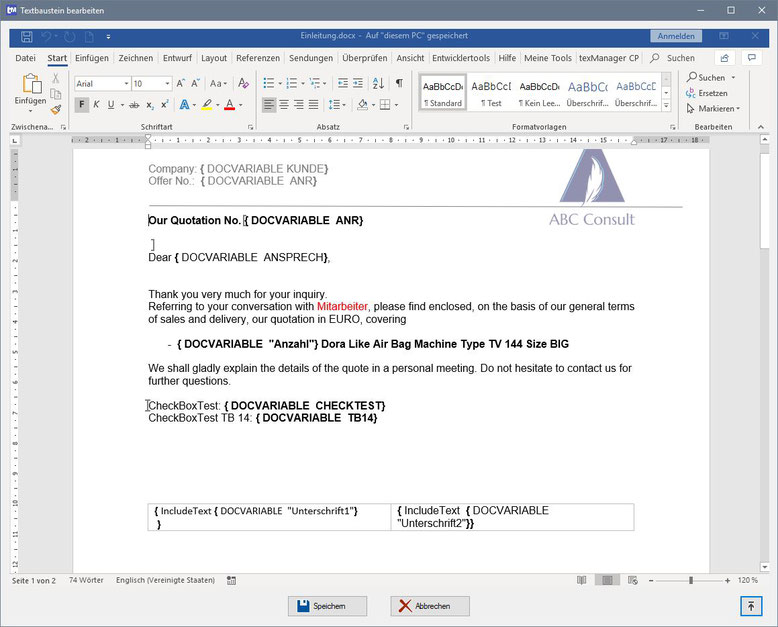Screen dimensions: 778x627
Task: Click the red word Mitarbeiter
Action: (342, 307)
